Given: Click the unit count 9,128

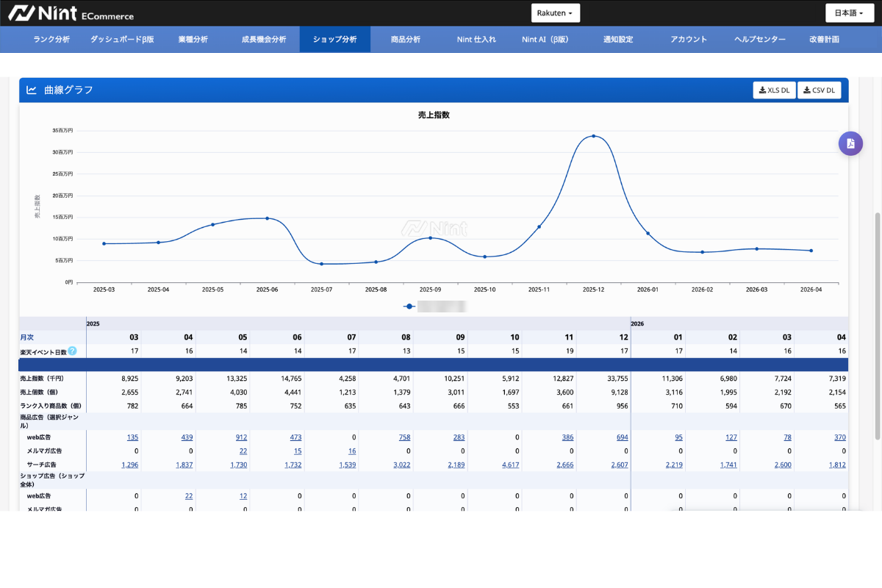Looking at the screenshot, I should click(620, 392).
